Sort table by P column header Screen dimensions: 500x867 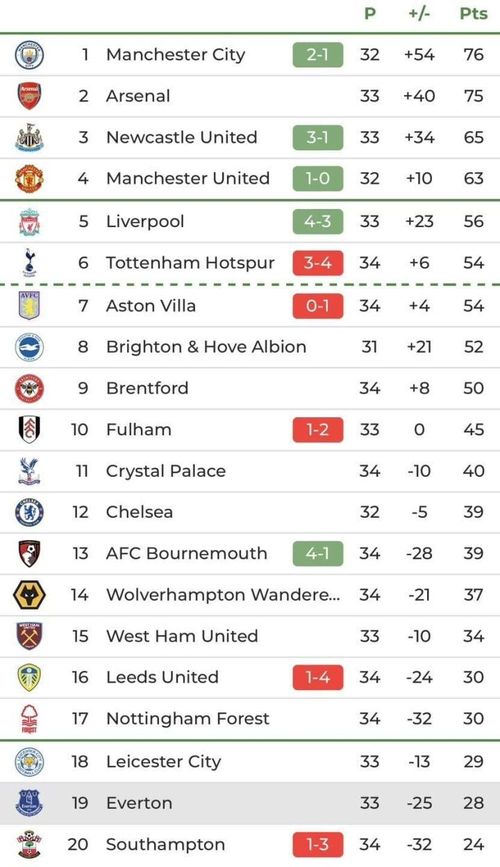click(x=370, y=14)
